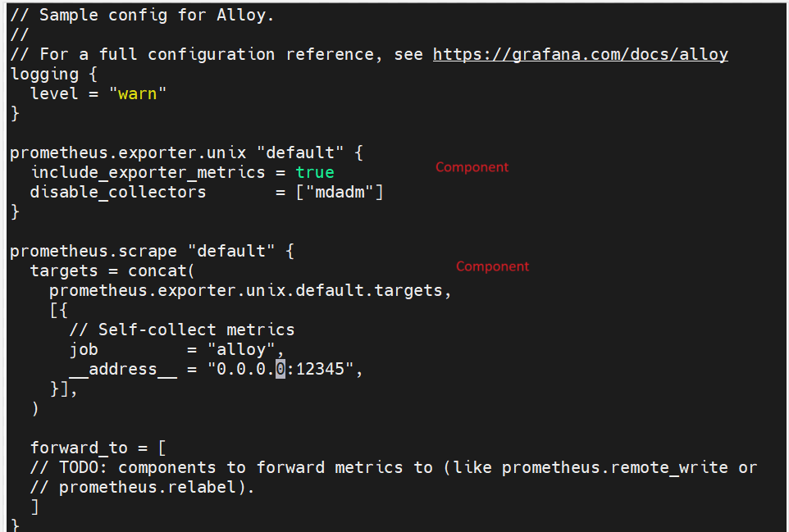
Task: Place cursor on prometheus.scrape "default" line
Action: tap(152, 251)
